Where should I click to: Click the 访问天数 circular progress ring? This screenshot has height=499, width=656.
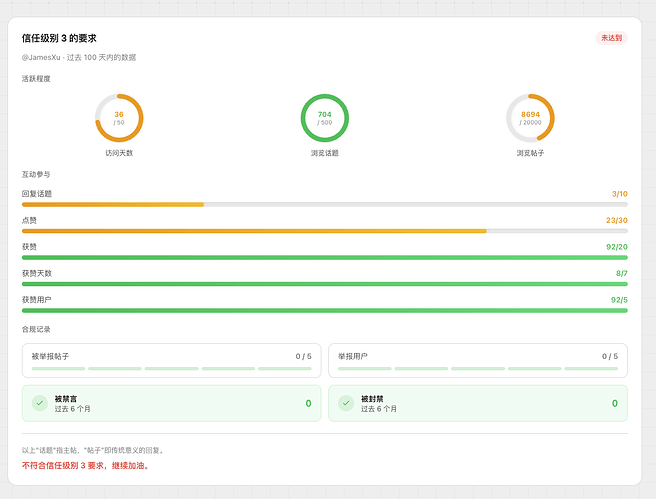[x=119, y=118]
